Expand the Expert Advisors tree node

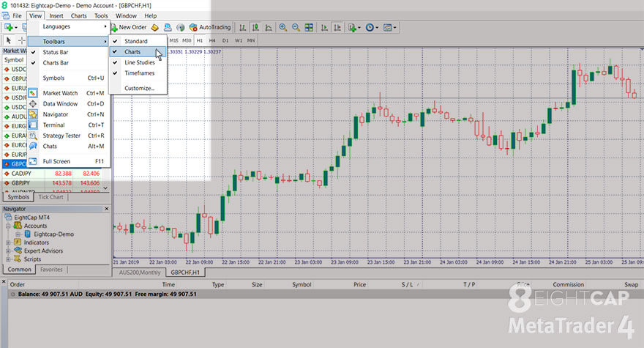pos(8,251)
